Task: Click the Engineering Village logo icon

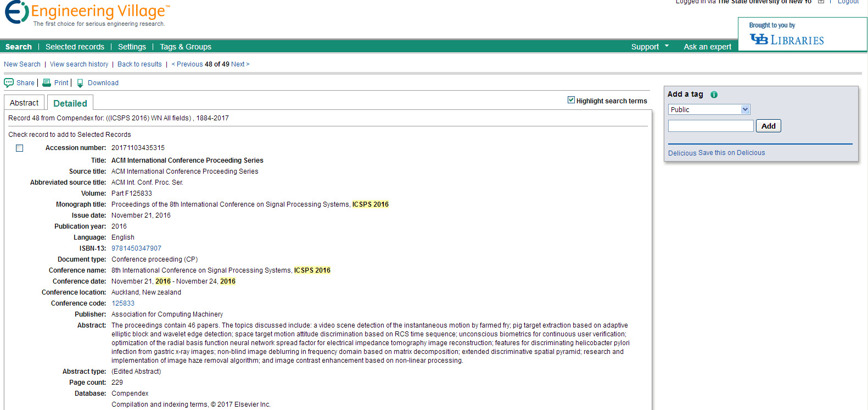Action: [16, 12]
